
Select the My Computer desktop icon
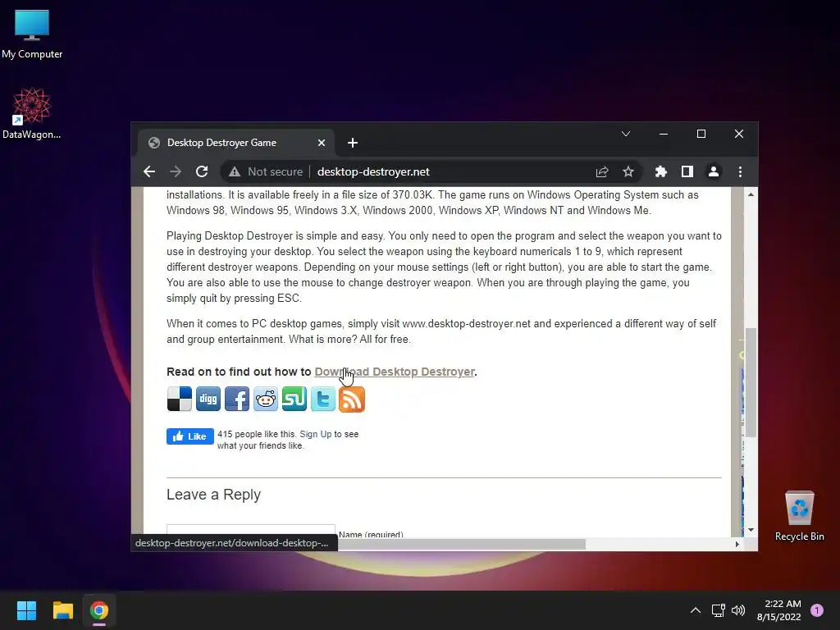pos(32,34)
